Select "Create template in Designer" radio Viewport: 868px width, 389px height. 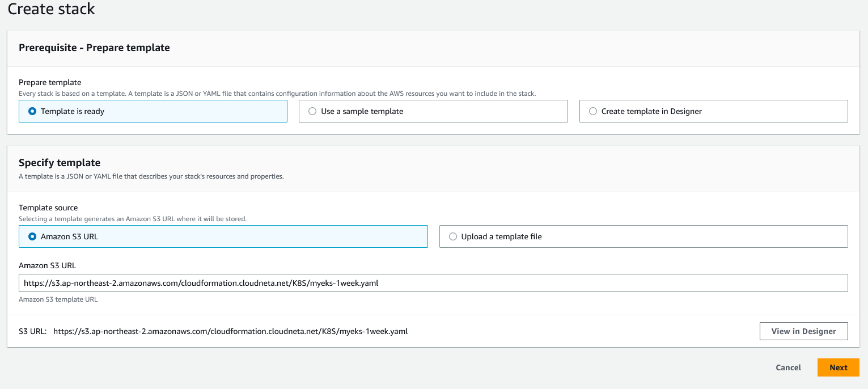coord(593,111)
